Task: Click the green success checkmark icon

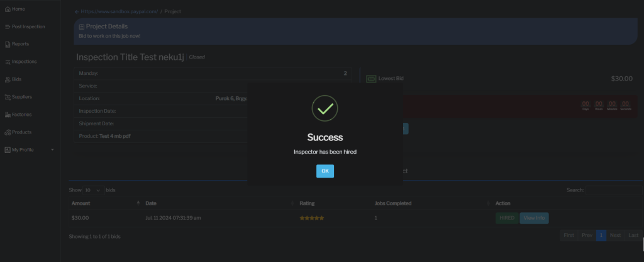Action: pyautogui.click(x=325, y=108)
